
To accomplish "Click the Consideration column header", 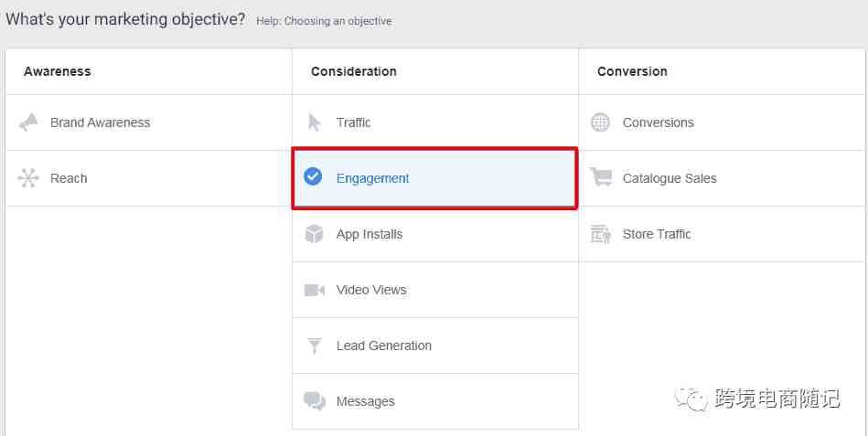I will pyautogui.click(x=354, y=71).
